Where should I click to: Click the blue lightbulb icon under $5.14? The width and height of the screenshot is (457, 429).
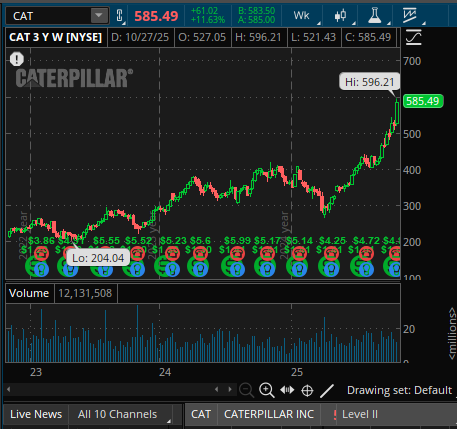(x=299, y=269)
